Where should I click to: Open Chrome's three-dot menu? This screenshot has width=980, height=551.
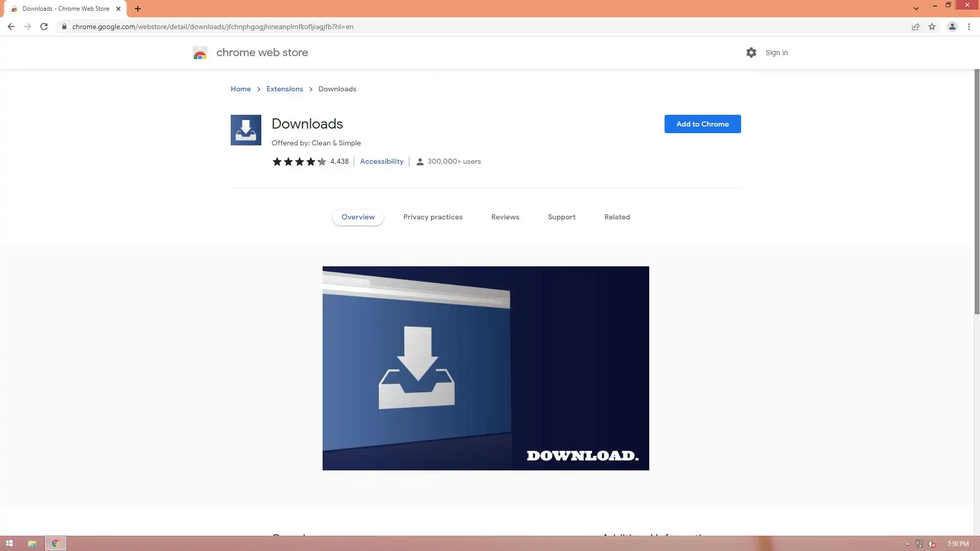tap(969, 27)
